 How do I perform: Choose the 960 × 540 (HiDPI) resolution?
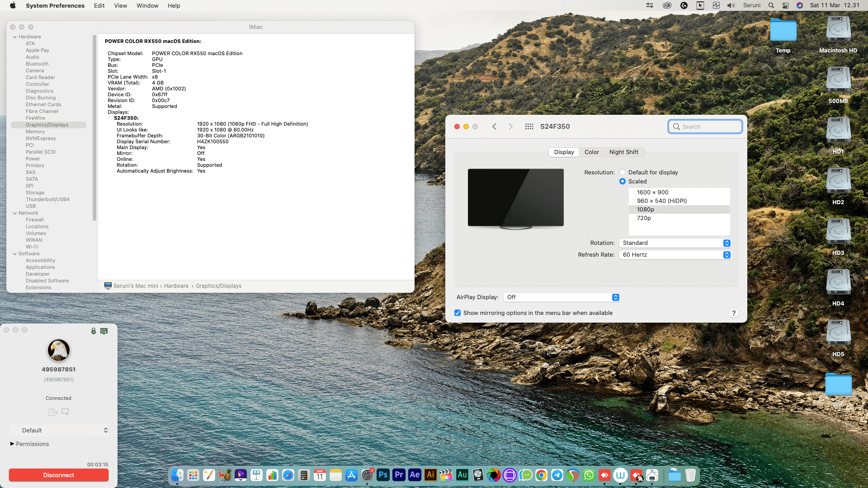pos(679,201)
